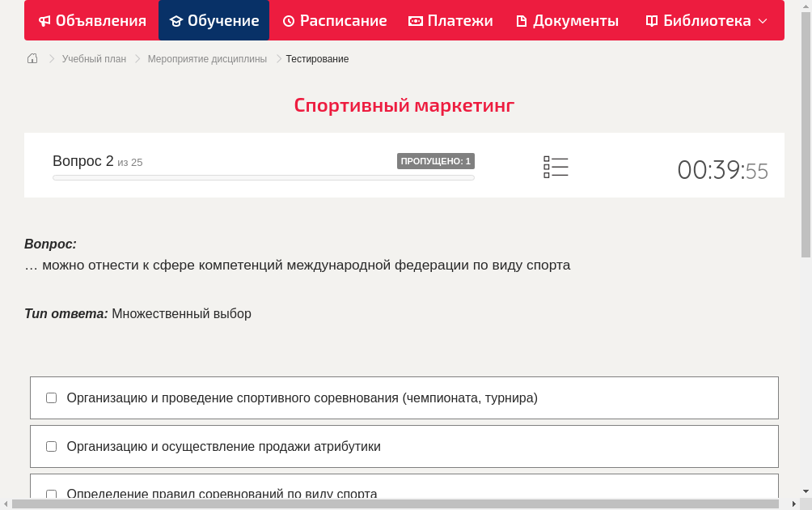812x510 pixels.
Task: Click the ПРОПУЩЕНО: 1 badge
Action: coord(436,160)
